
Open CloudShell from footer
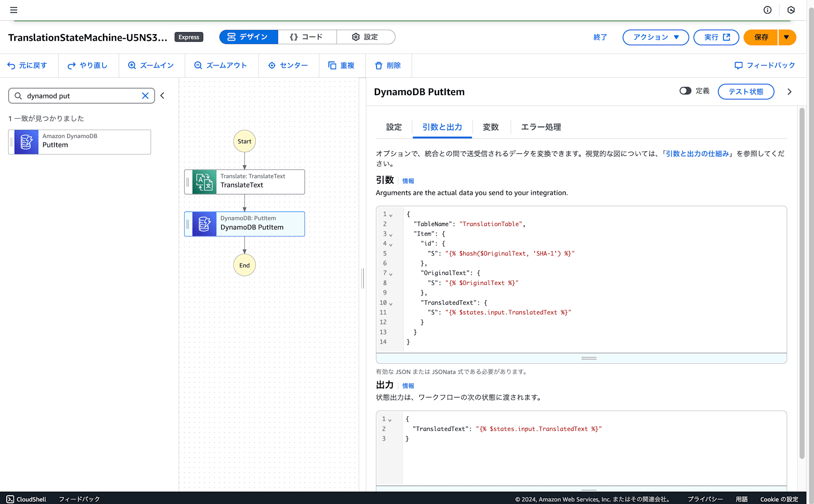point(26,499)
